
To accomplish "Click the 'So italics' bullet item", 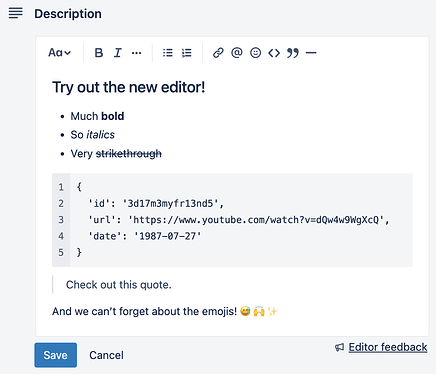I will (x=92, y=135).
